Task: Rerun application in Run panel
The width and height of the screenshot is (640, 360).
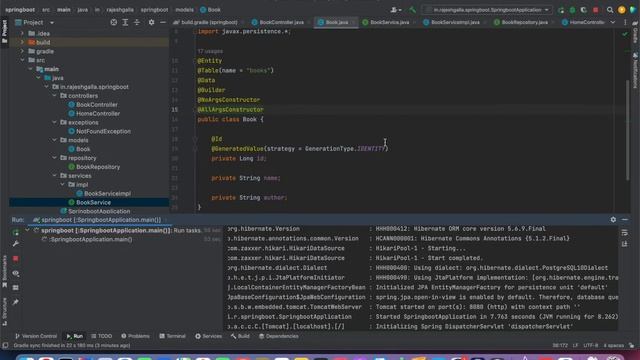Action: [x=16, y=233]
